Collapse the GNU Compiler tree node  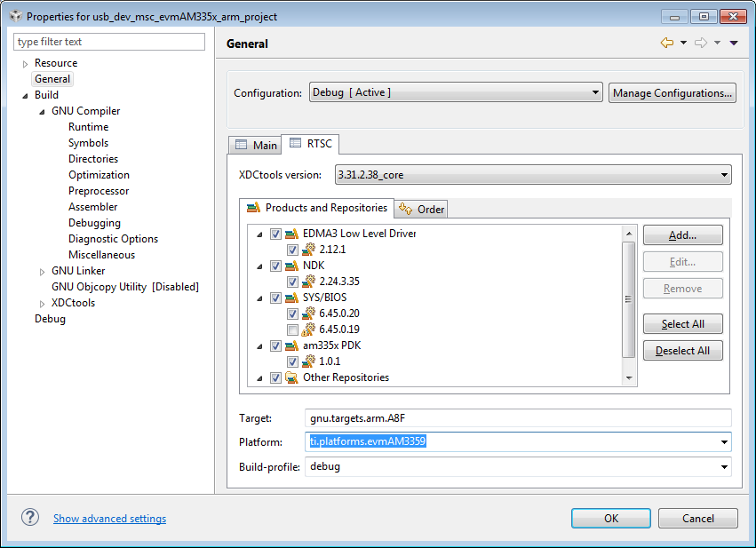pyautogui.click(x=42, y=111)
